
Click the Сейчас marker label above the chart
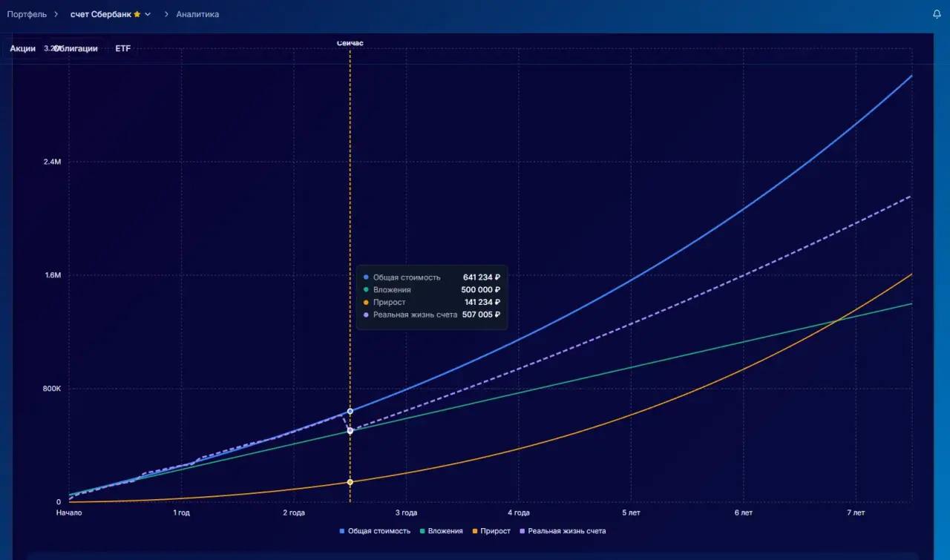click(x=350, y=43)
